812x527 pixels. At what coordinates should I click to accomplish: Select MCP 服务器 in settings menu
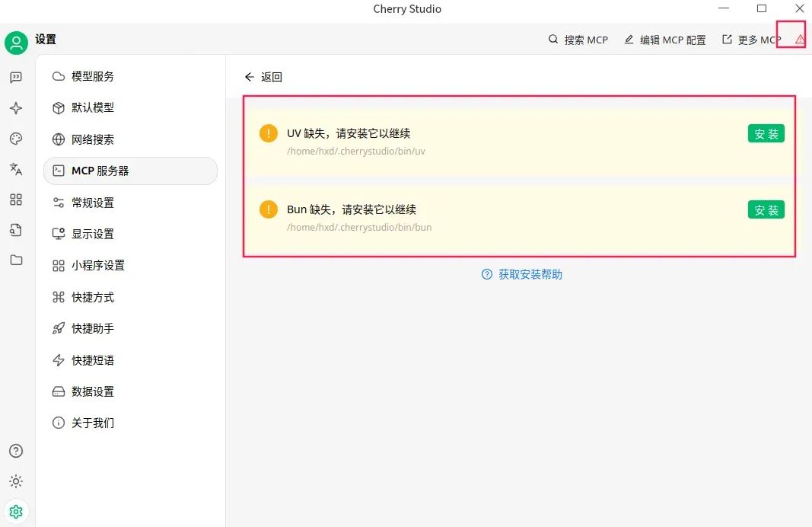(x=130, y=171)
